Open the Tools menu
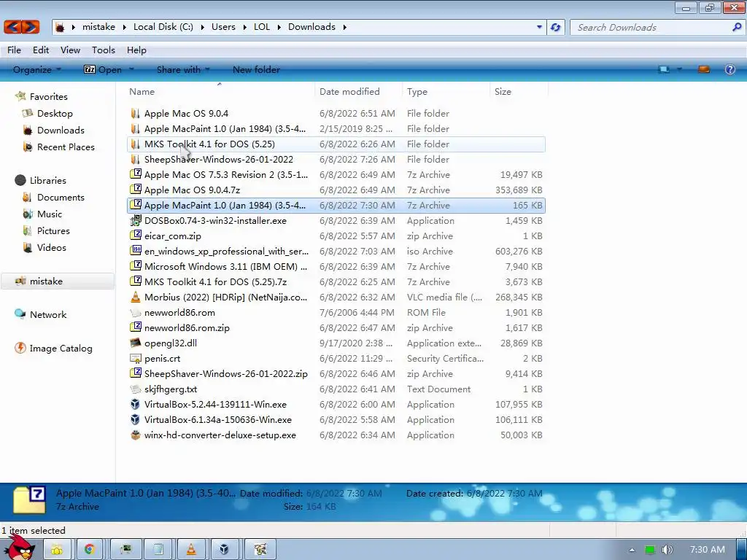 click(104, 50)
